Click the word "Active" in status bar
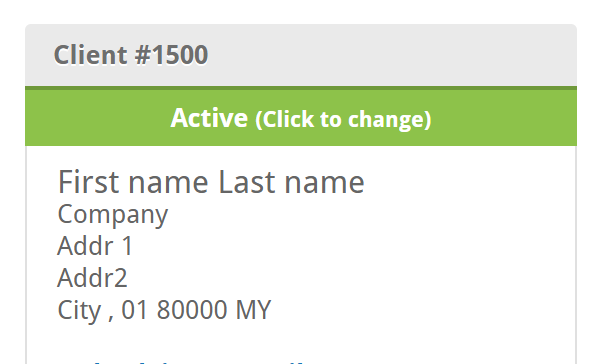590x364 pixels. coord(209,118)
